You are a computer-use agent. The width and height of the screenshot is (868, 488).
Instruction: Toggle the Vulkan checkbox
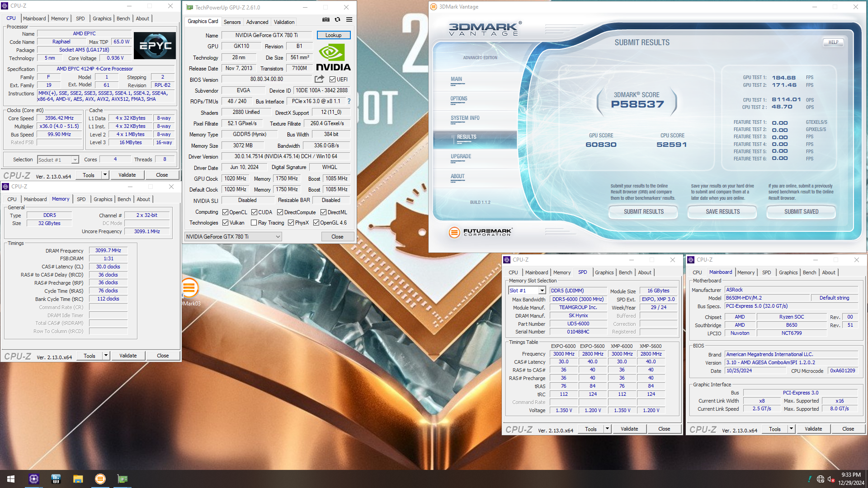click(225, 223)
